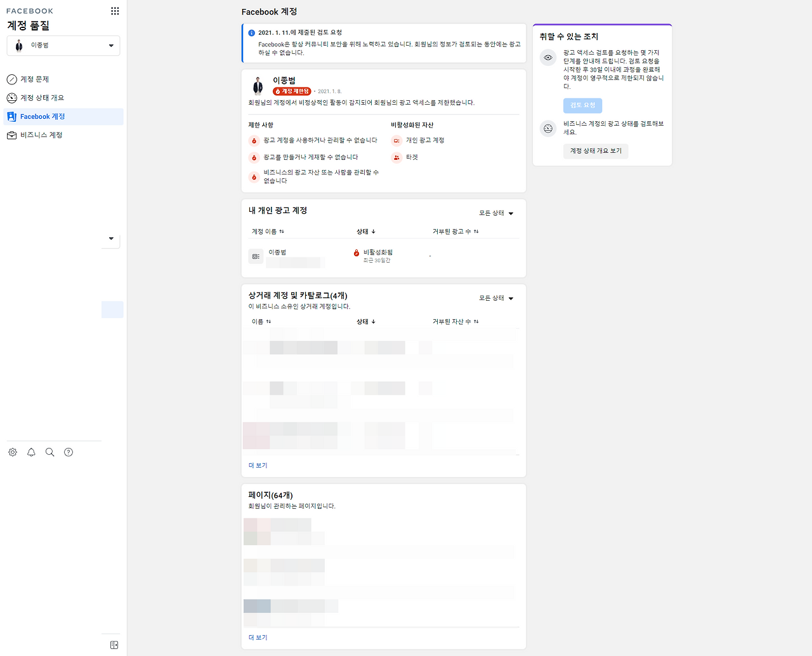Open the settings gear in the sidebar
The height and width of the screenshot is (656, 812).
[x=13, y=452]
